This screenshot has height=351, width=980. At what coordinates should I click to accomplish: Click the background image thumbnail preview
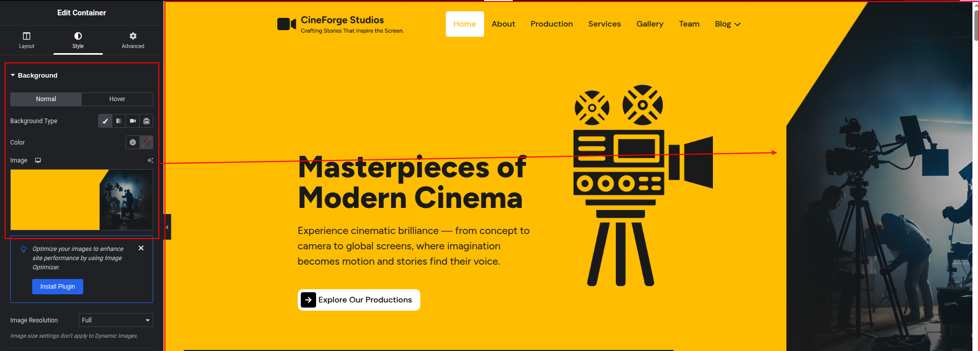click(82, 200)
